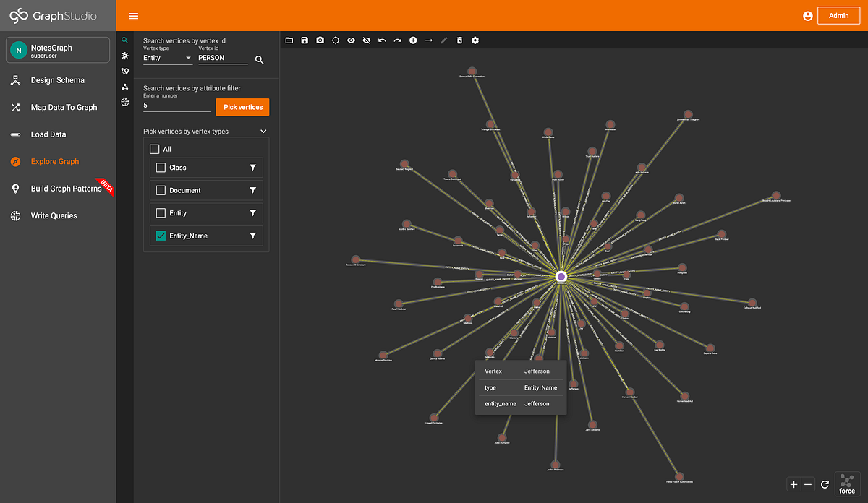Refresh layout with the circular arrow icon
This screenshot has width=868, height=503.
click(825, 484)
